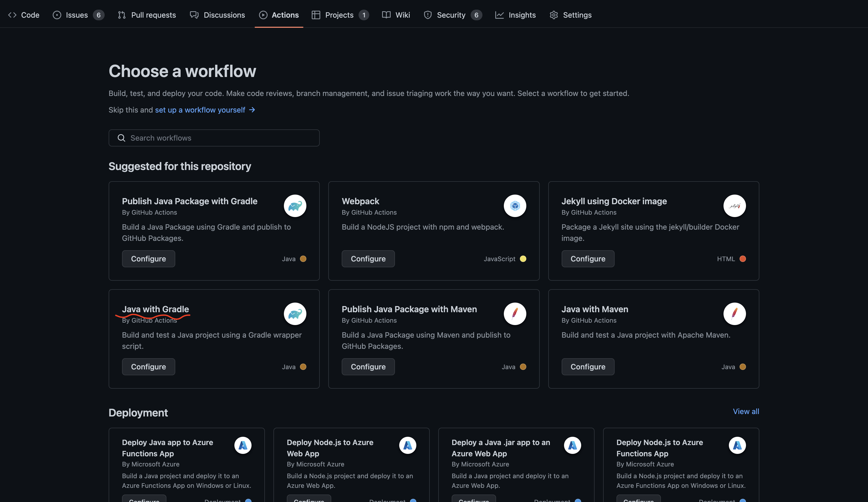Click Maven feather icon on Publish Java Package
The height and width of the screenshot is (502, 868).
(x=515, y=314)
